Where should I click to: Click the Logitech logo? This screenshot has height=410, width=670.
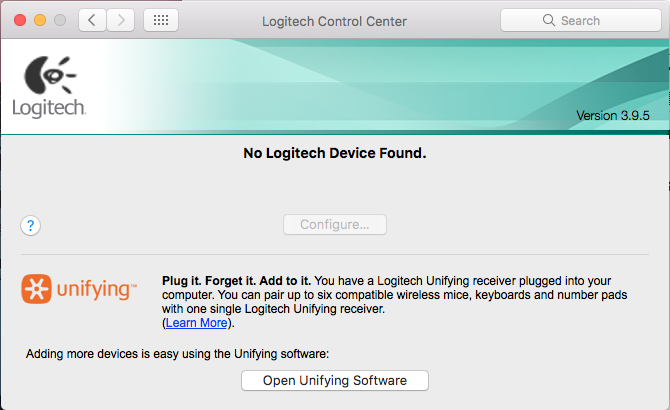pos(47,85)
